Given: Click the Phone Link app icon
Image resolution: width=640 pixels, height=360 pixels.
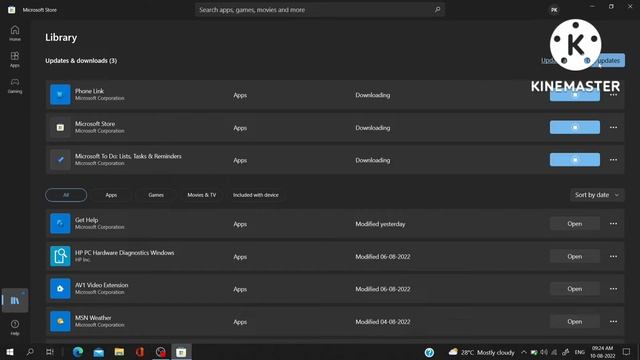Looking at the screenshot, I should coord(60,95).
